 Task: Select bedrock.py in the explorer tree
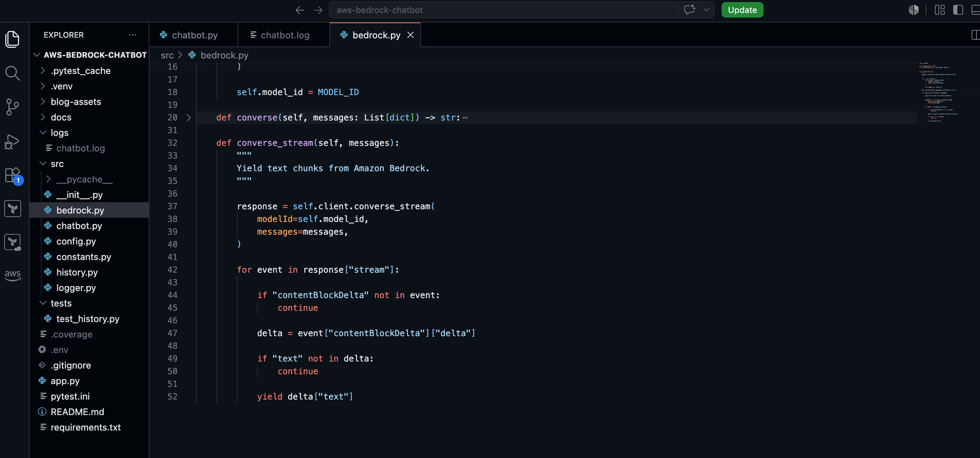(89, 210)
